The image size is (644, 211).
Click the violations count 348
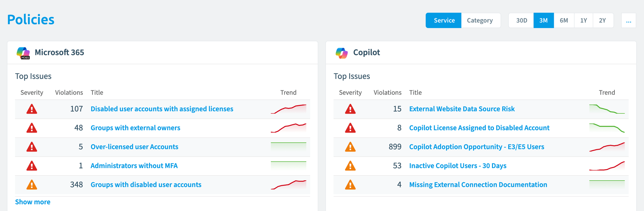pos(76,185)
